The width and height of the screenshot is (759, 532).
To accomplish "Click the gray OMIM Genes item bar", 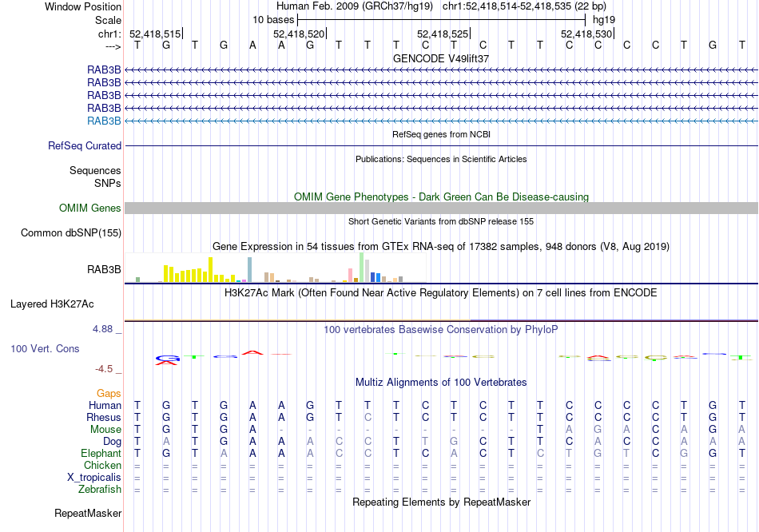I will pyautogui.click(x=441, y=208).
